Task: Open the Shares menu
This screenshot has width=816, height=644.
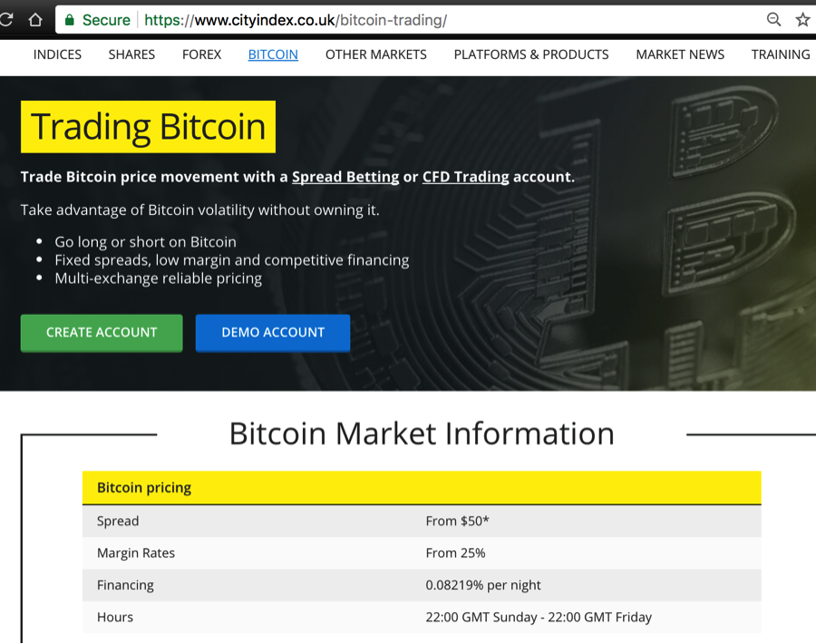Action: coord(131,54)
